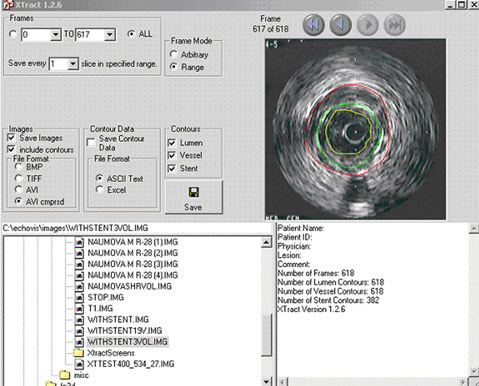This screenshot has height=386, width=479.
Task: Step back to the previous frame
Action: (x=340, y=25)
